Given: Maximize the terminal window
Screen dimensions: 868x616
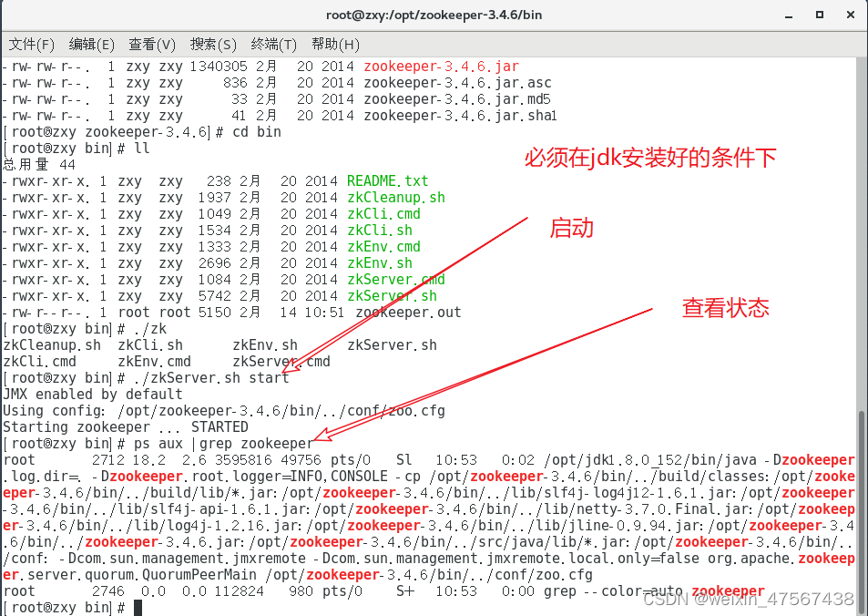Looking at the screenshot, I should 820,15.
